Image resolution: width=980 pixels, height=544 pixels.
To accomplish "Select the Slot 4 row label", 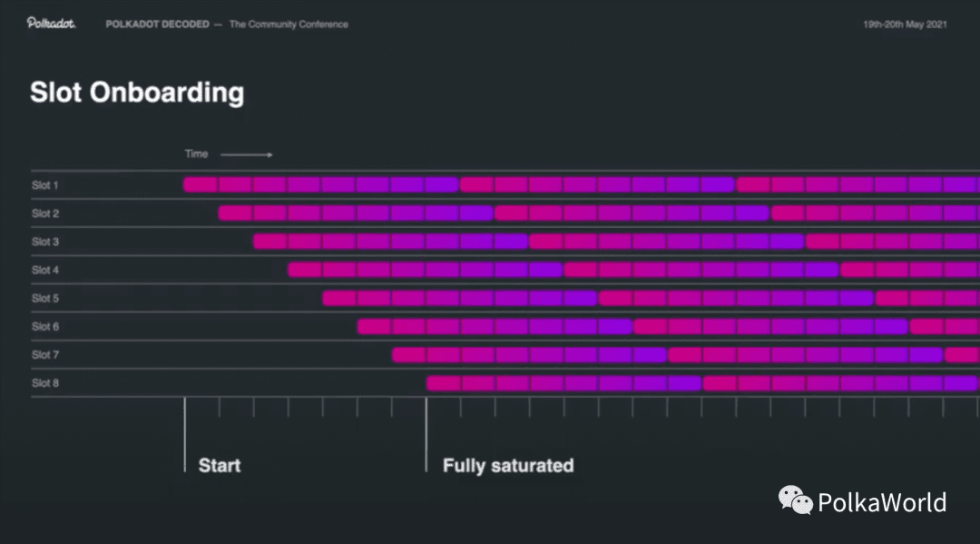I will tap(45, 270).
